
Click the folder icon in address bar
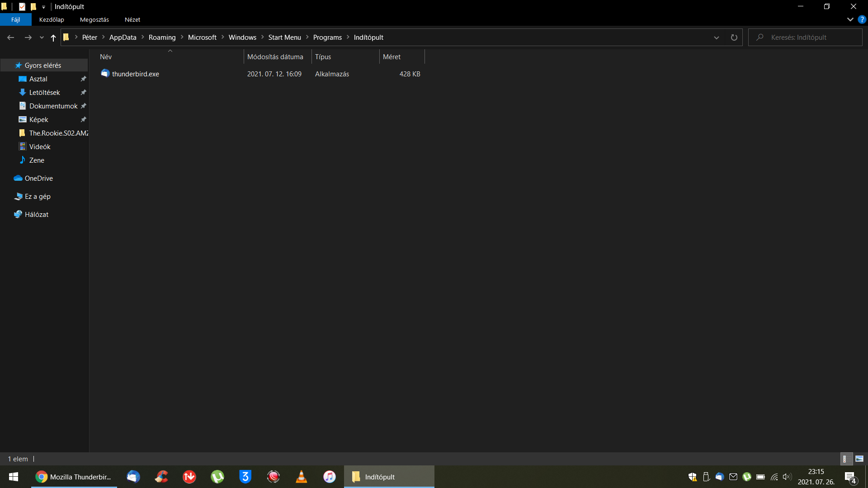[x=66, y=37]
